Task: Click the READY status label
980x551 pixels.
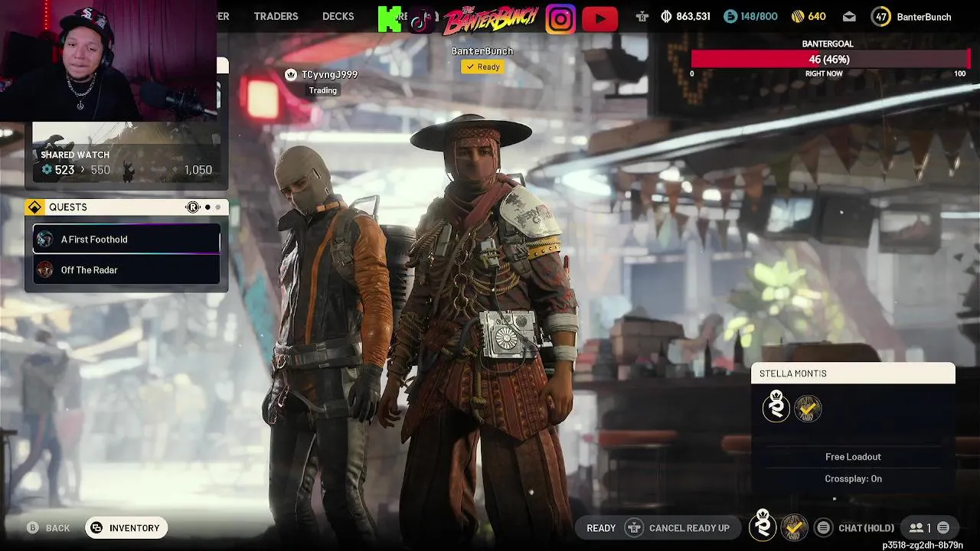Action: (601, 528)
